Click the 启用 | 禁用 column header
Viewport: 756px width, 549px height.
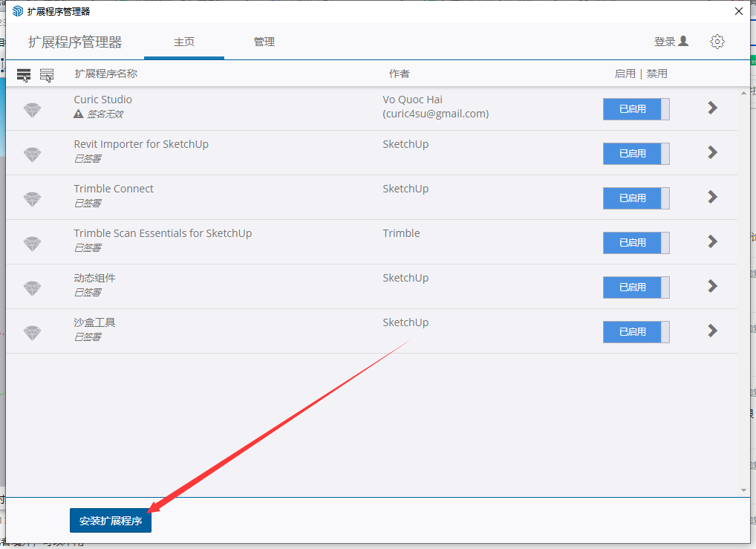tap(641, 74)
